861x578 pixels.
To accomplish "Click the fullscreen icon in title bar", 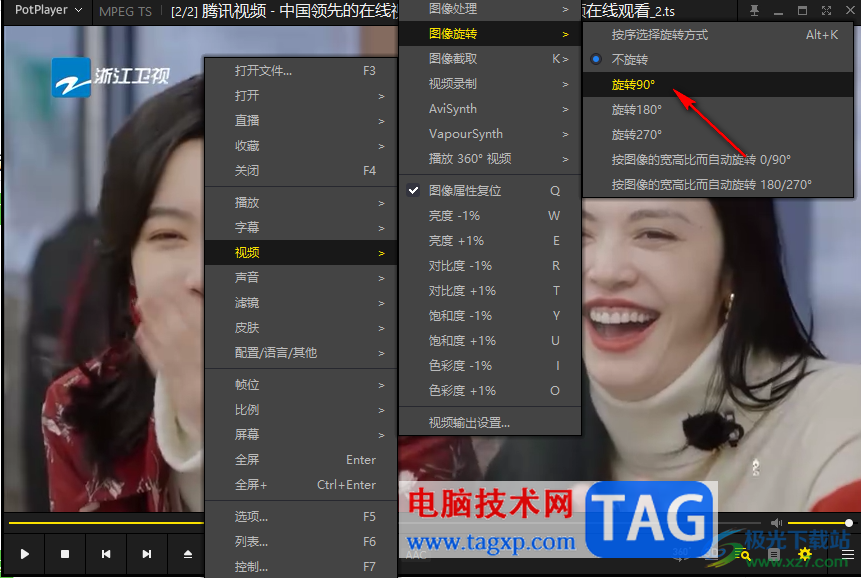I will 826,10.
